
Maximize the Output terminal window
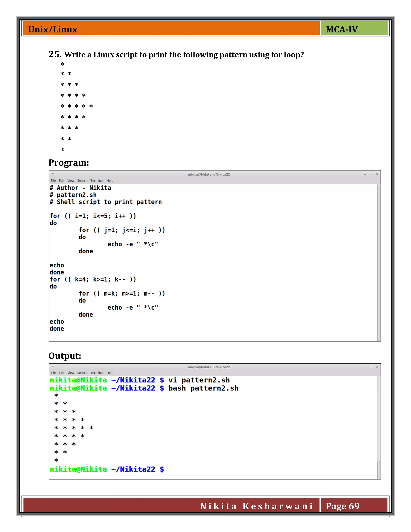click(x=371, y=367)
